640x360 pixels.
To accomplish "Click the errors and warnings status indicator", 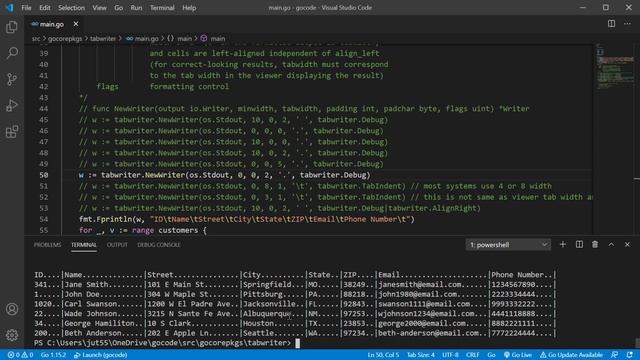I will click(x=20, y=355).
